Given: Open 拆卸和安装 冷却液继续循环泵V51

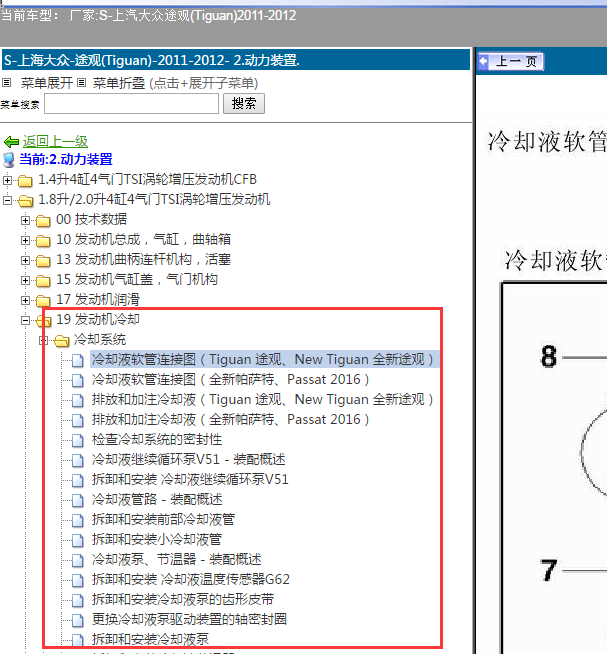Looking at the screenshot, I should point(190,480).
